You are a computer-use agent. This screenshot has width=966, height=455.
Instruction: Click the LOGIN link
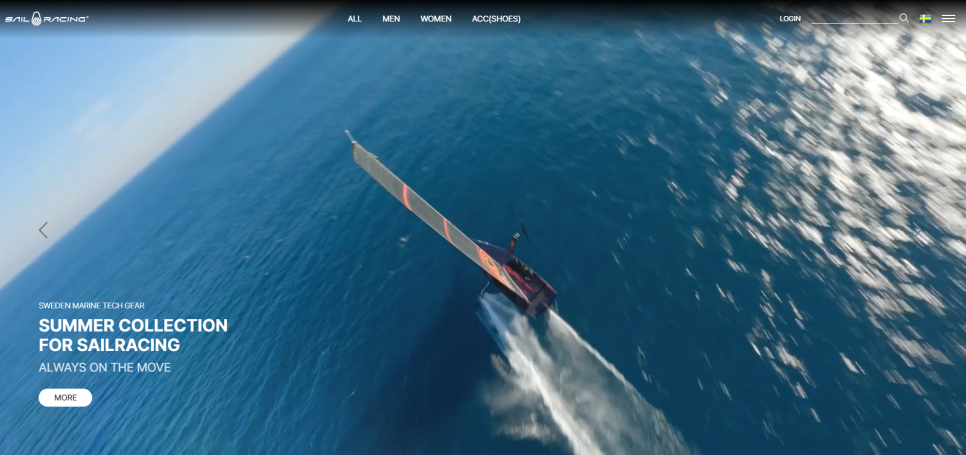(790, 18)
